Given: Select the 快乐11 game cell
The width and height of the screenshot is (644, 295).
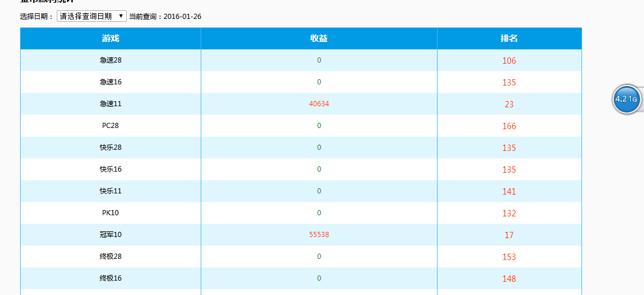Looking at the screenshot, I should point(111,191).
